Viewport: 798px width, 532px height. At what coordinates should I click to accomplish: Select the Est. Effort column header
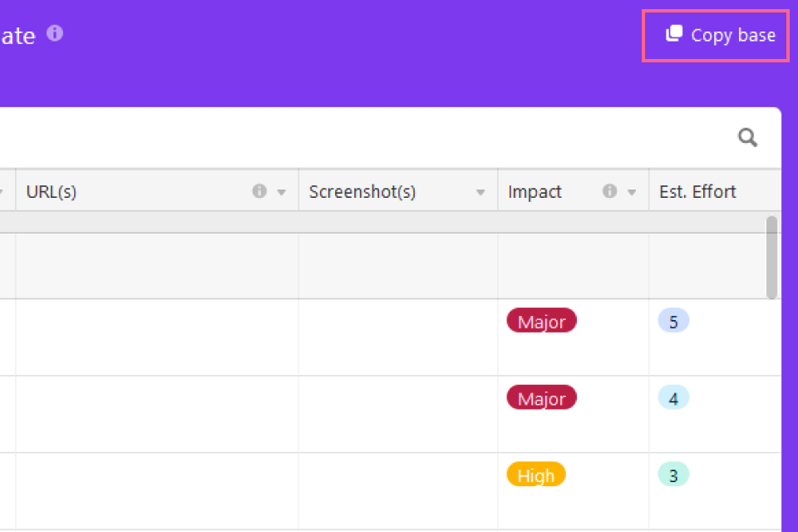715,191
